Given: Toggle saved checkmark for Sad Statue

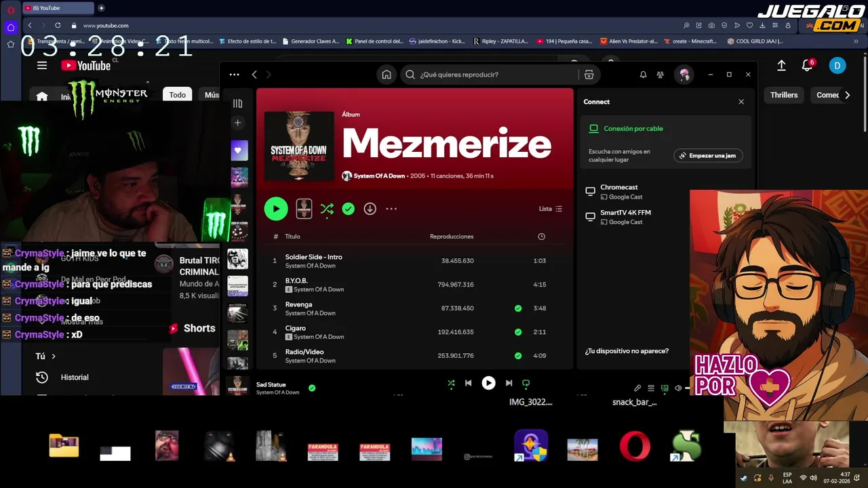Looking at the screenshot, I should (x=312, y=388).
